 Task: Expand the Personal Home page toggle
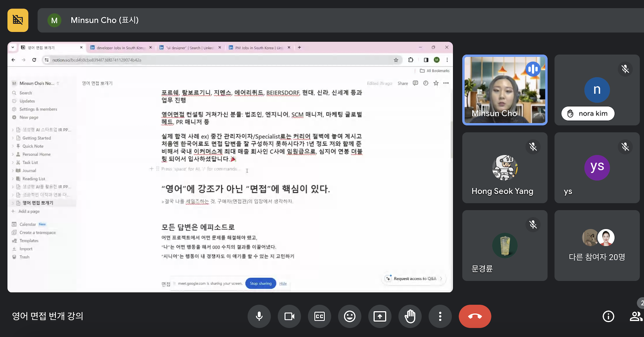[x=13, y=154]
